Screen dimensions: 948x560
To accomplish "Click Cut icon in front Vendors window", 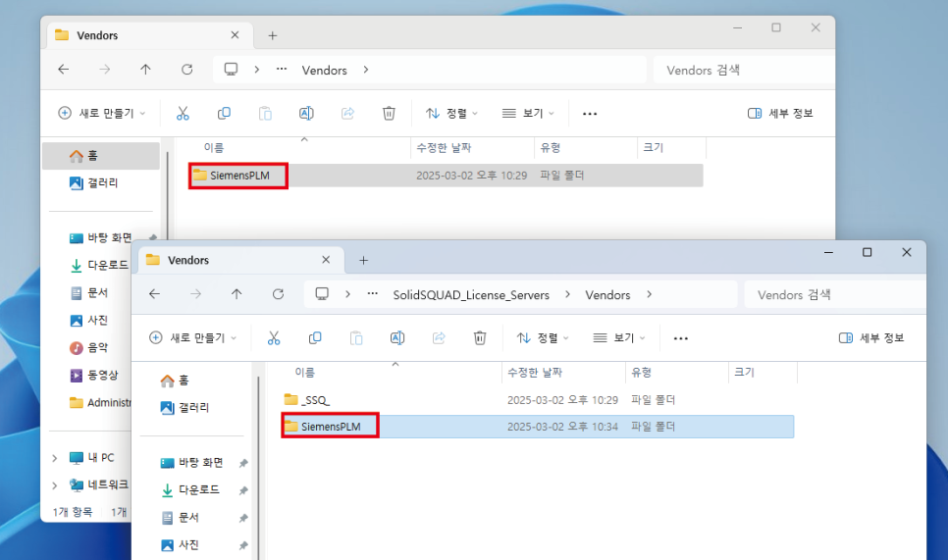I will point(274,338).
